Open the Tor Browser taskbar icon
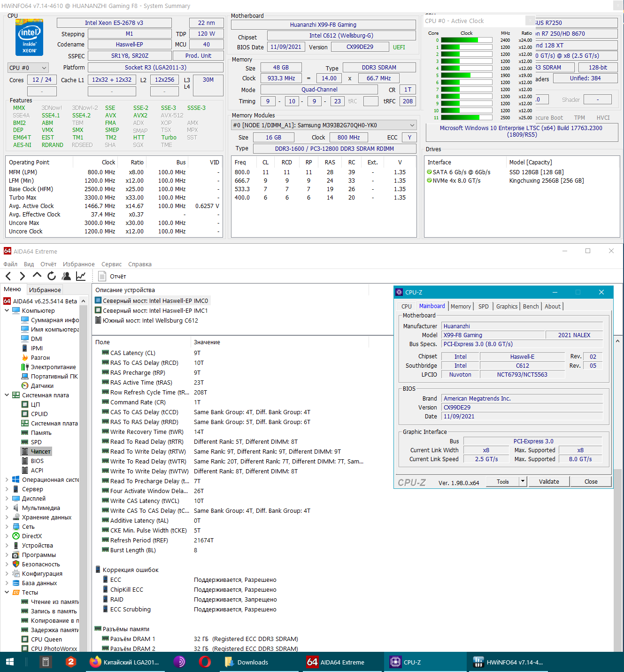Image resolution: width=624 pixels, height=672 pixels. [x=179, y=662]
